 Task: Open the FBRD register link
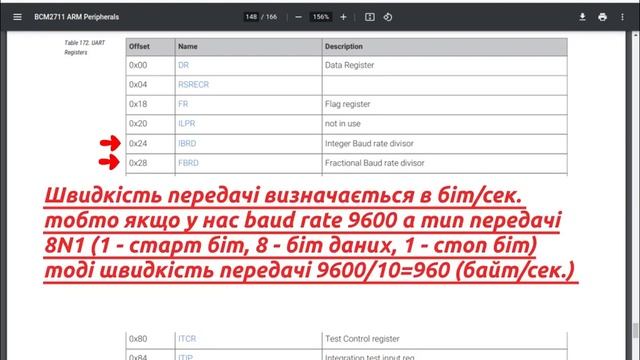pos(188,163)
